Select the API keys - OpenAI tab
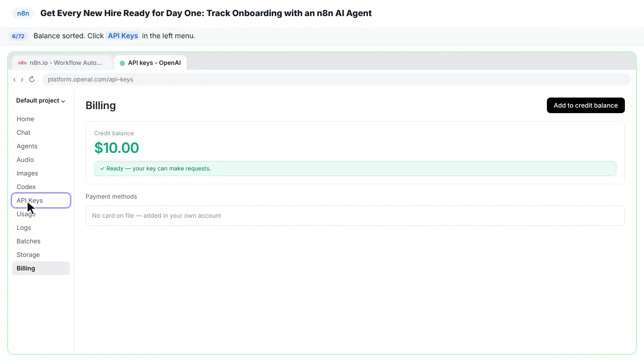Image resolution: width=644 pixels, height=362 pixels. tap(150, 63)
